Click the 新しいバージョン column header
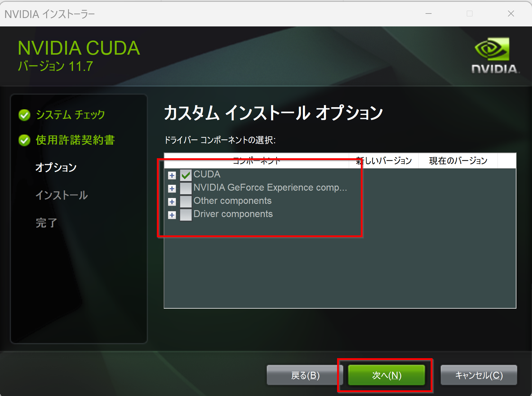Image resolution: width=532 pixels, height=396 pixels. 384,161
